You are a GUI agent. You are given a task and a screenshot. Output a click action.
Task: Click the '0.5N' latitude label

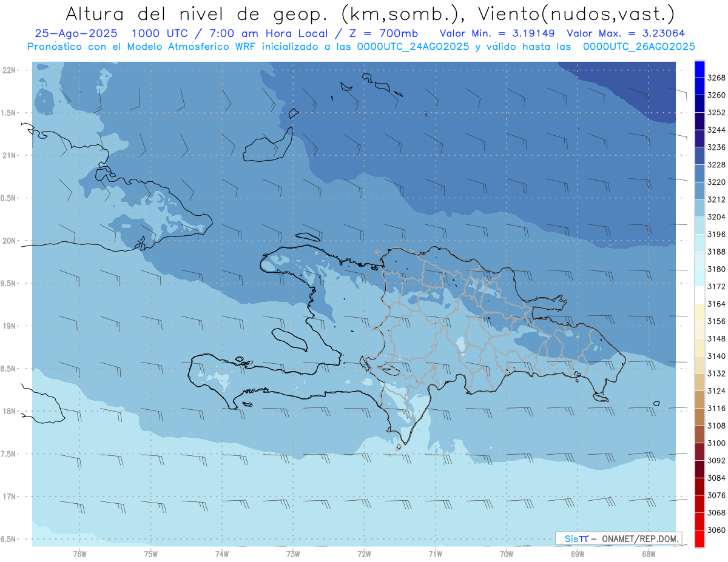point(8,198)
